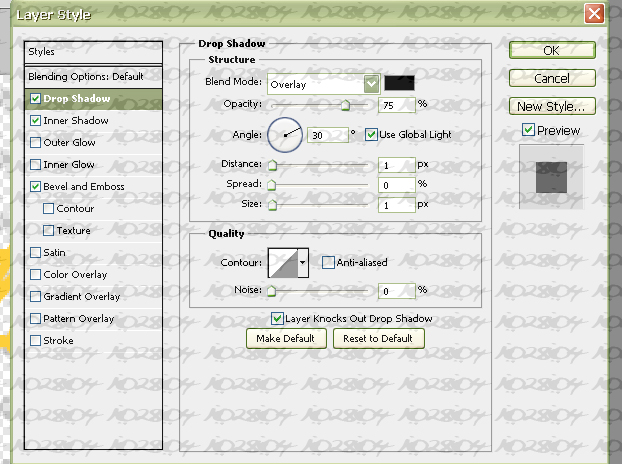Open the Blend Mode Overlay dropdown
Screen dimensions: 622x464
pos(324,84)
